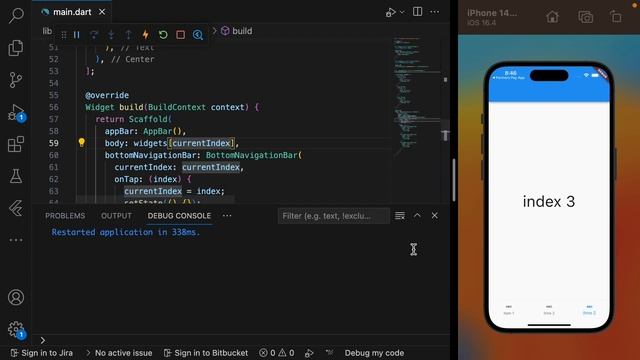
Task: Switch to the OUTPUT tab
Action: point(116,216)
